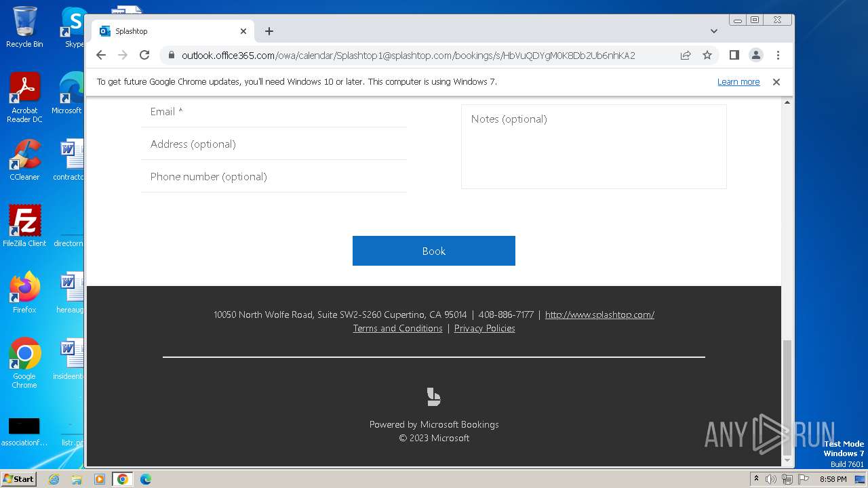Open a new tab with plus button
The image size is (868, 488).
(269, 31)
